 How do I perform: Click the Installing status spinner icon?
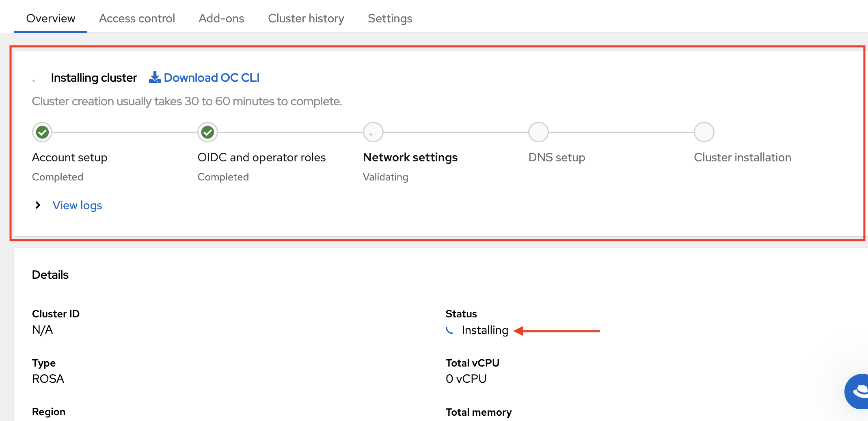(x=449, y=330)
